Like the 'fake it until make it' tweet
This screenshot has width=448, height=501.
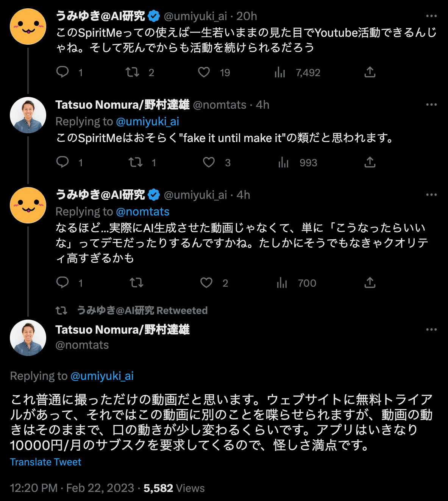[x=209, y=162]
